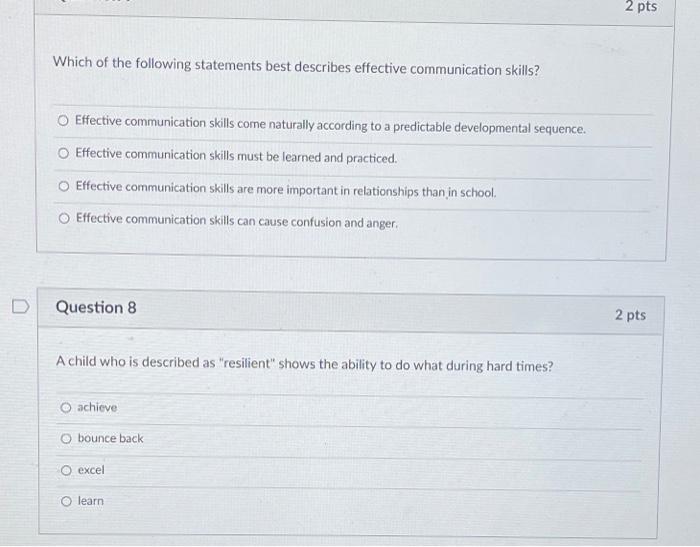Screen dimensions: 700x547
Task: Click the 'achieve' answer label text
Action: point(97,407)
